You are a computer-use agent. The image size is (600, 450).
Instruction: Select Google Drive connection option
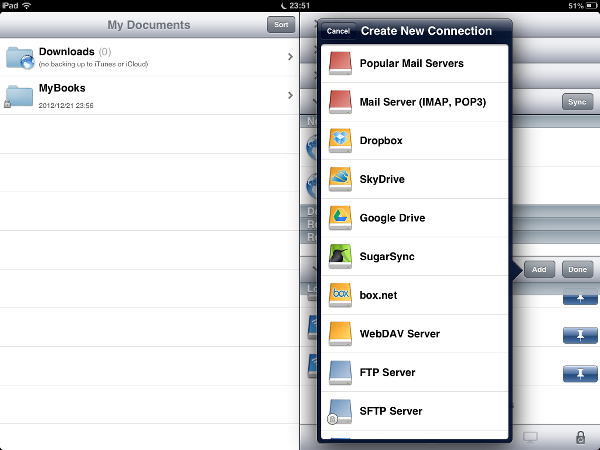pos(415,218)
